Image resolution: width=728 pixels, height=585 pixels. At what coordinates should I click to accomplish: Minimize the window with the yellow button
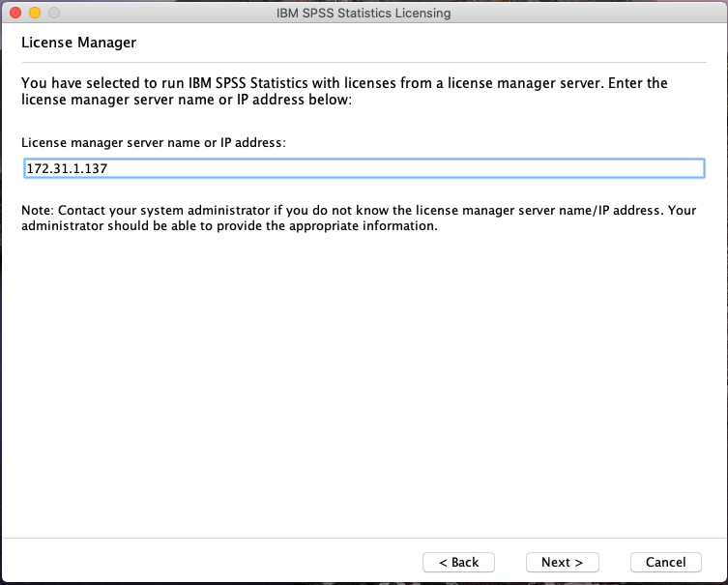point(35,14)
